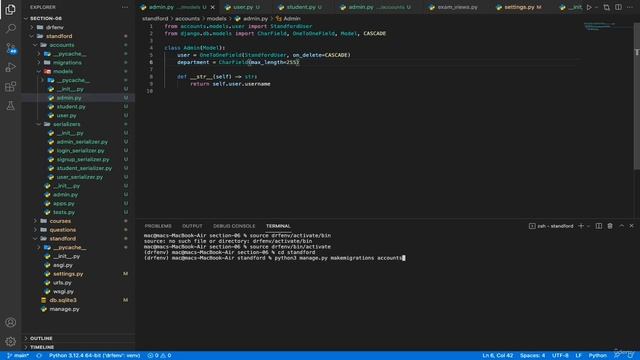Switch to the settings.py tab
Viewport: 640px width, 360px height.
coord(519,7)
